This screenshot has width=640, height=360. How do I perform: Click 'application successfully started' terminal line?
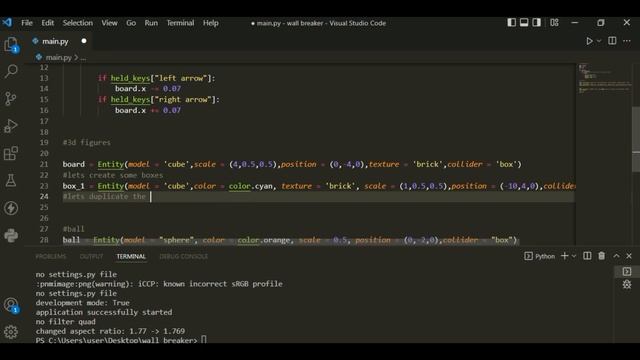click(104, 312)
